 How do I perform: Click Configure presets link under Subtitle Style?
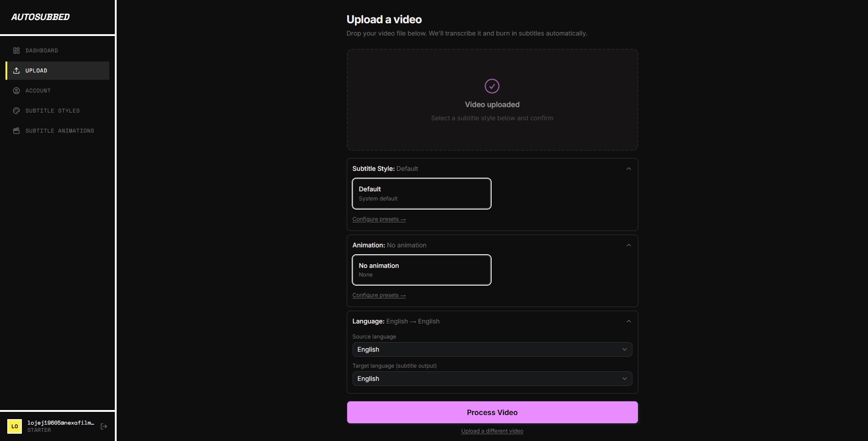tap(379, 219)
